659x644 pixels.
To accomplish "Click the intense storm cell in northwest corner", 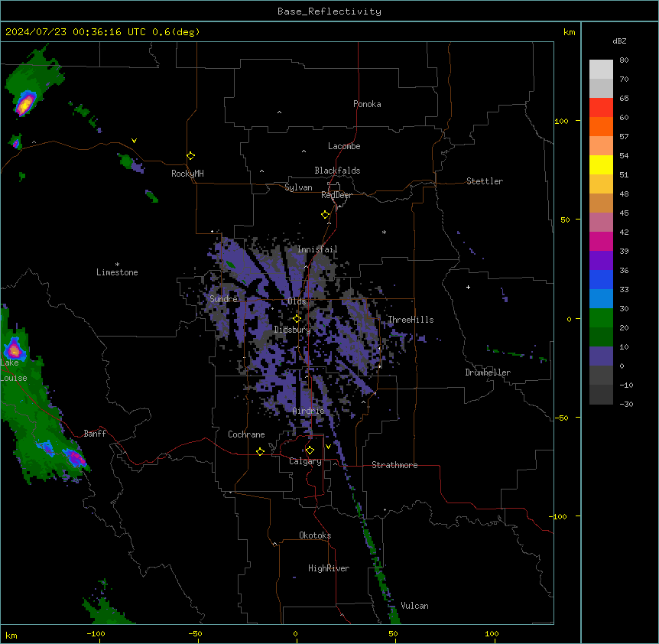I will coord(24,103).
